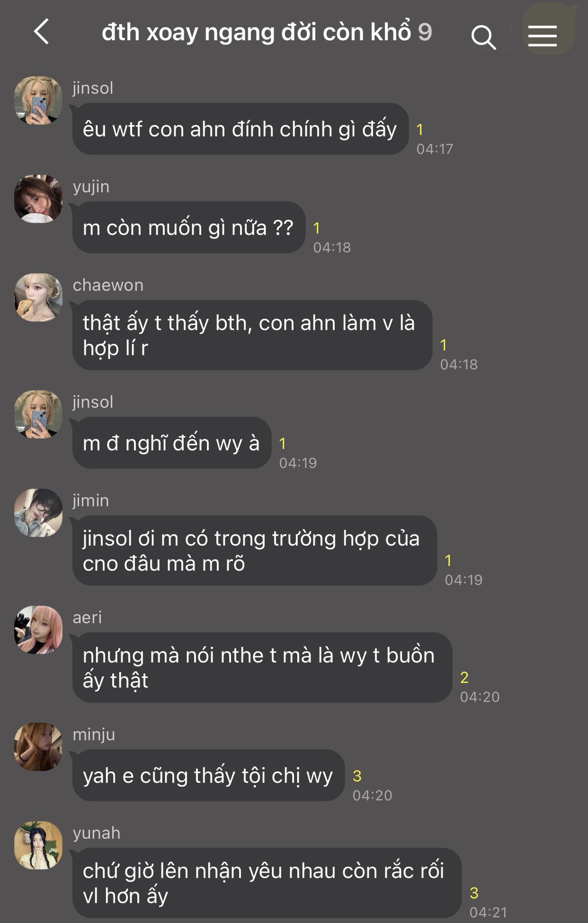588x923 pixels.
Task: Tap jimin's message addressing jinsol
Action: (x=255, y=550)
